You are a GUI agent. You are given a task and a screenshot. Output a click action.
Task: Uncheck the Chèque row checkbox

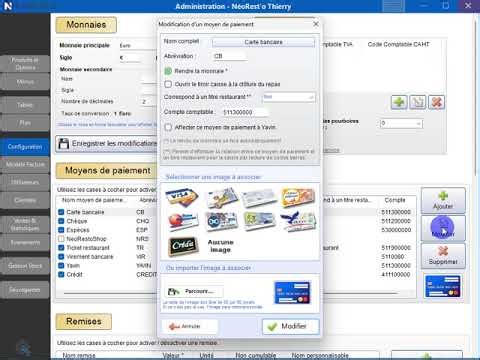pyautogui.click(x=61, y=221)
